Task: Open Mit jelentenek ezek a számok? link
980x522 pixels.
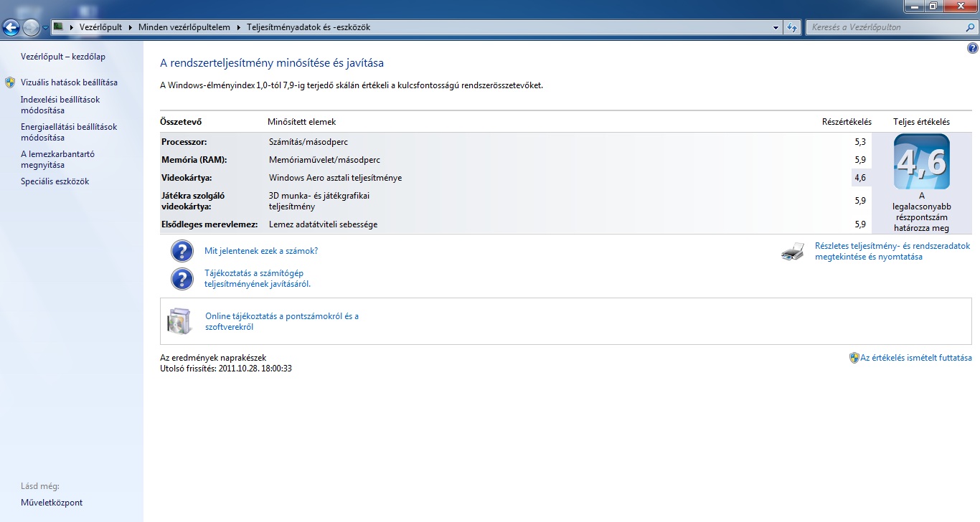Action: point(261,251)
